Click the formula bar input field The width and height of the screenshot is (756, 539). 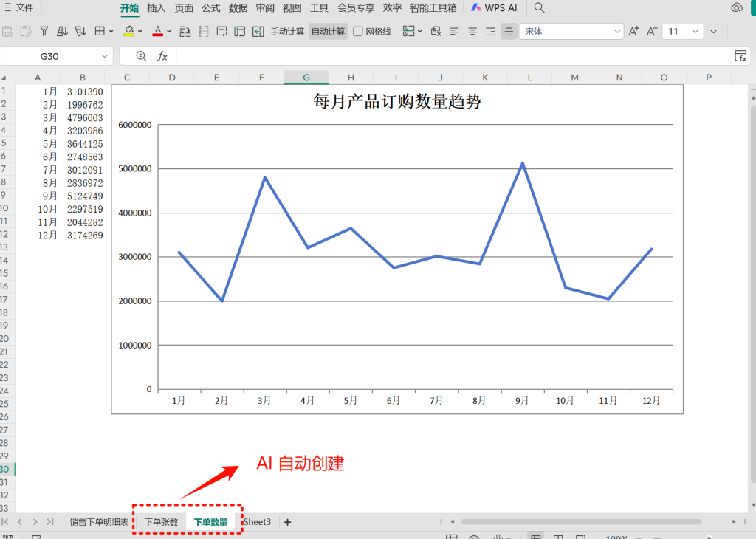(453, 56)
